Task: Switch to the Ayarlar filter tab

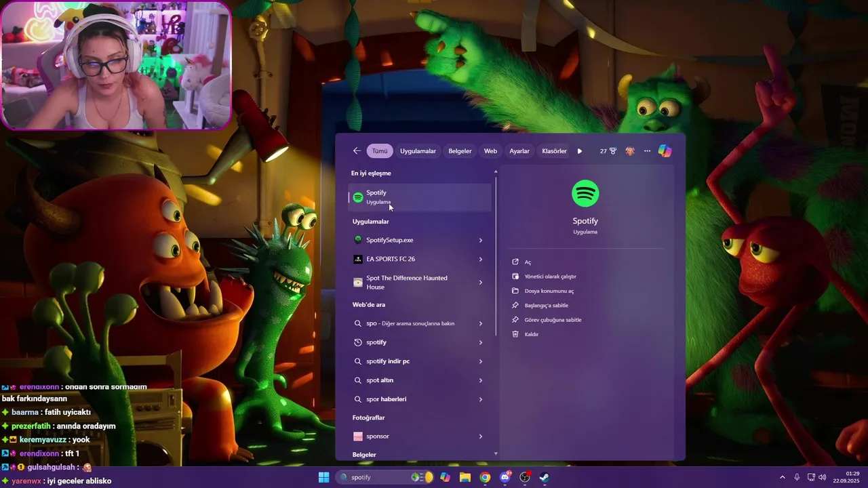Action: 519,151
